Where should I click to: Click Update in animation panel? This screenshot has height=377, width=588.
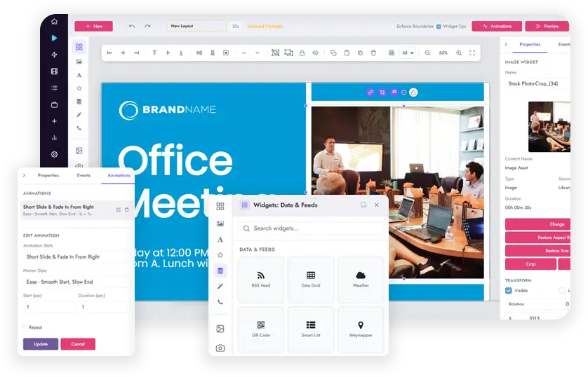(x=41, y=344)
